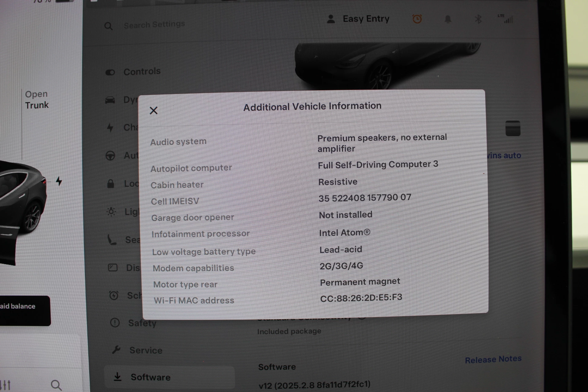Tap the Full Self-Driving Computer 3 value

378,165
